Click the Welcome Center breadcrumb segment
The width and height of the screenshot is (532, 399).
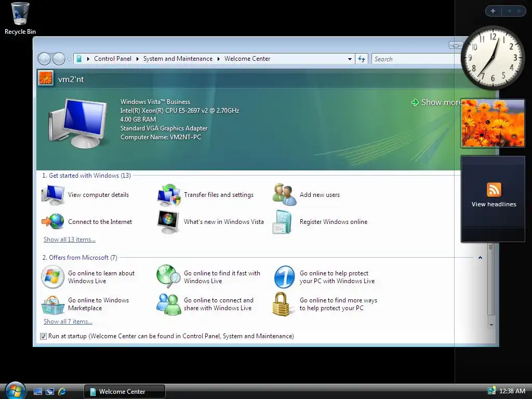click(247, 59)
